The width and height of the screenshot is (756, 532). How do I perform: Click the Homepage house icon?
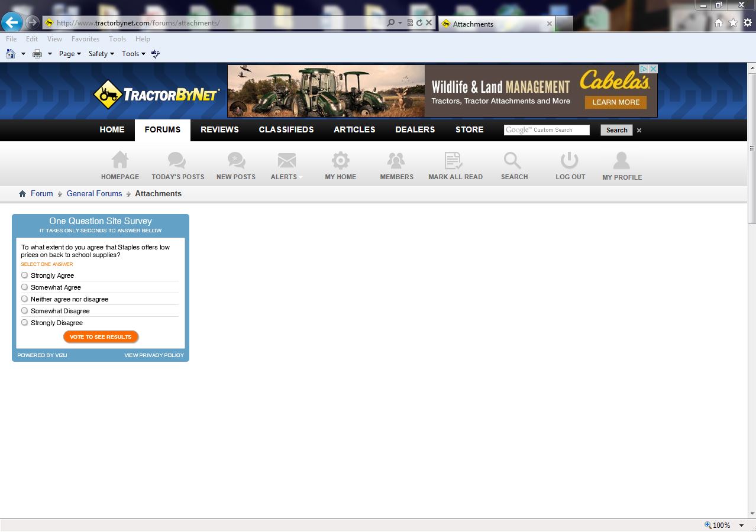coord(120,160)
